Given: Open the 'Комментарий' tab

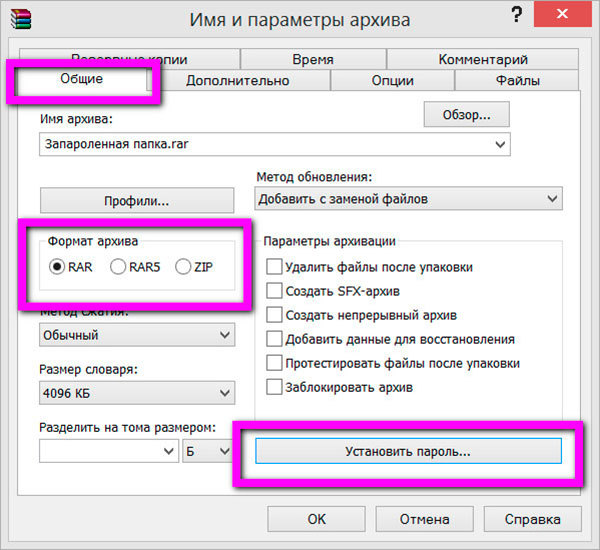Looking at the screenshot, I should [483, 59].
